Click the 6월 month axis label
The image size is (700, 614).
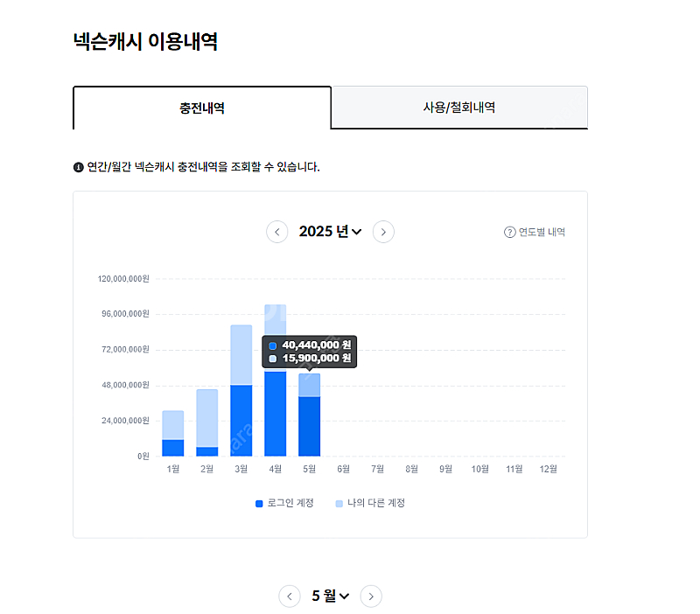(x=343, y=469)
